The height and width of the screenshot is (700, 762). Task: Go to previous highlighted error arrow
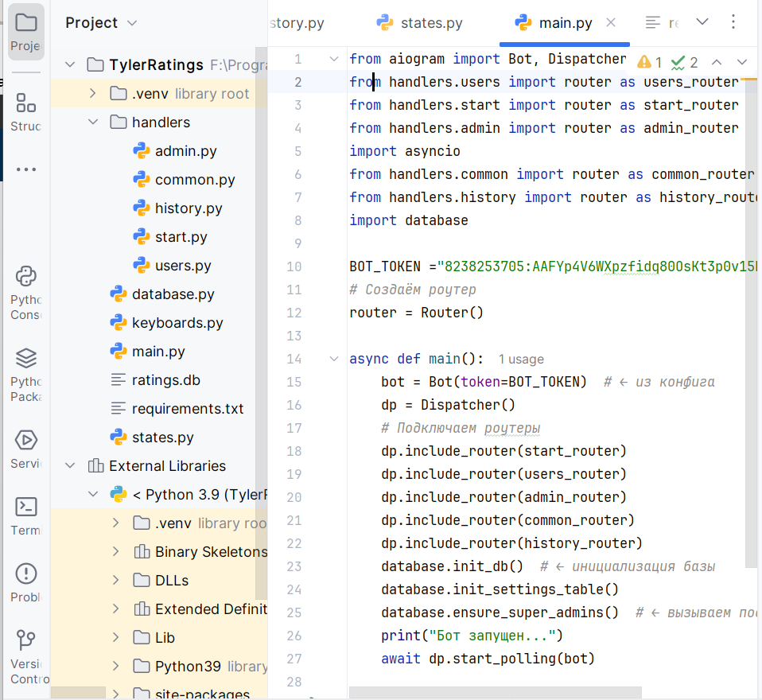[x=717, y=62]
